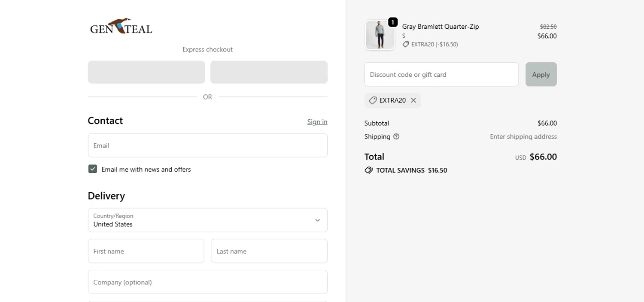
Task: Uncheck Email me with news and offers
Action: pos(93,169)
